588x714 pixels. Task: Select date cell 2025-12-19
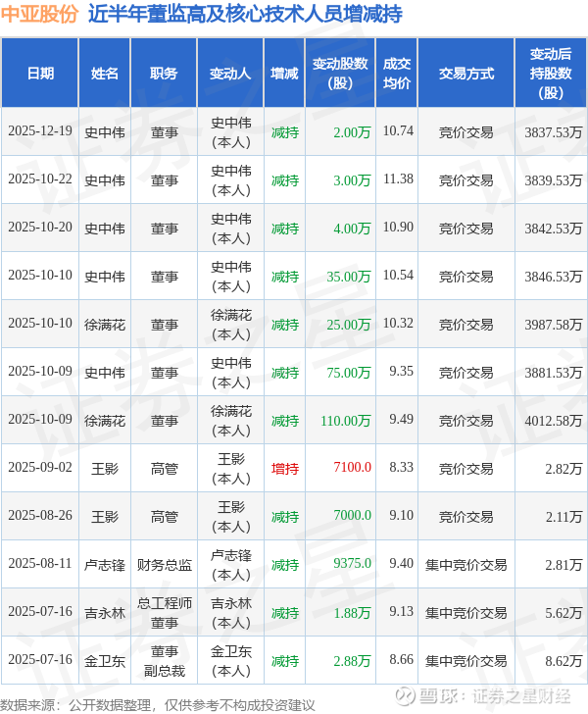tap(40, 131)
